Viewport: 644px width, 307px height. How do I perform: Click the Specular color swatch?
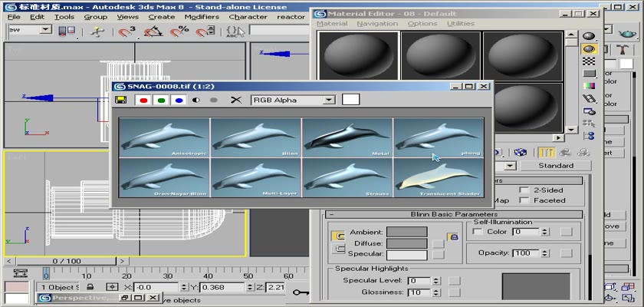pos(406,255)
